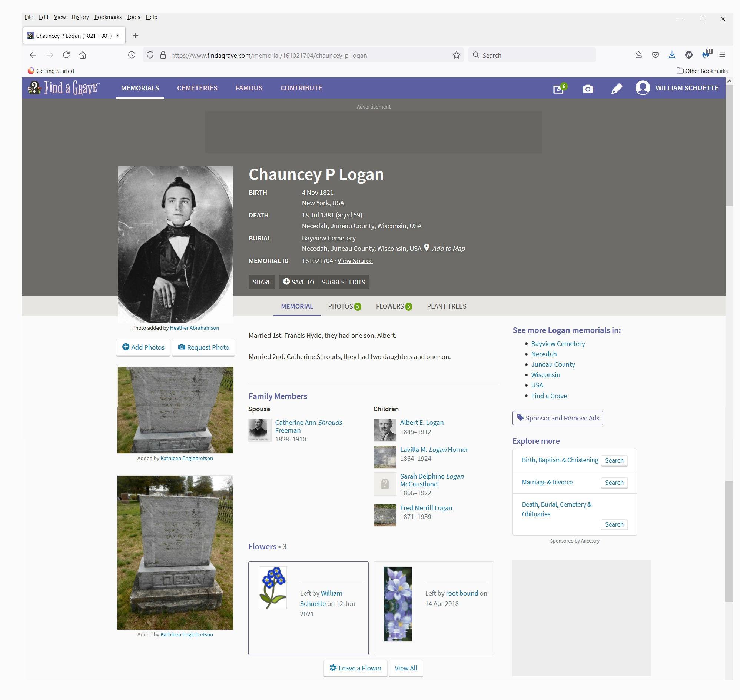The image size is (740, 700).
Task: Open the notifications icon with badge 6
Action: [x=559, y=89]
